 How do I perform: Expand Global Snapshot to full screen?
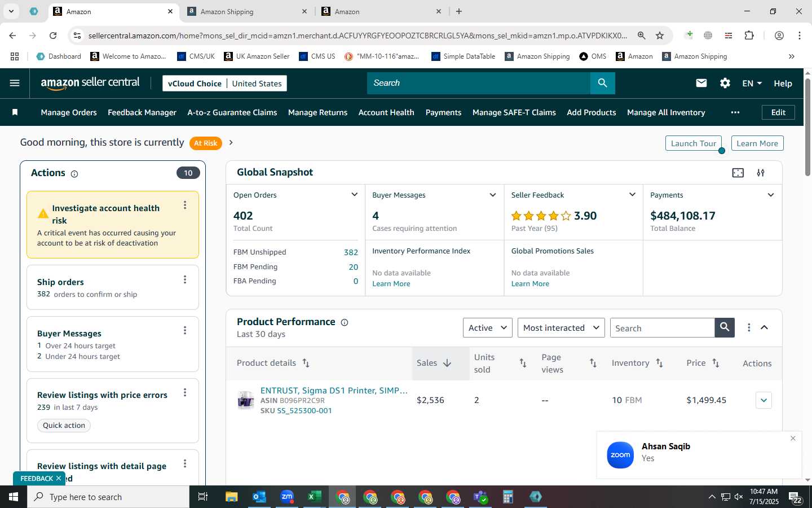pos(738,173)
